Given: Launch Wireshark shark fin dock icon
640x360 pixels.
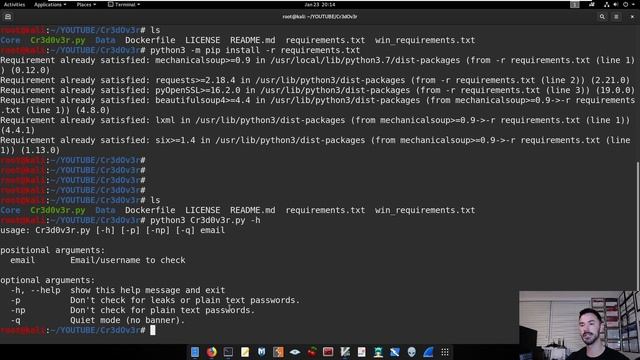Looking at the screenshot, I should [428, 352].
